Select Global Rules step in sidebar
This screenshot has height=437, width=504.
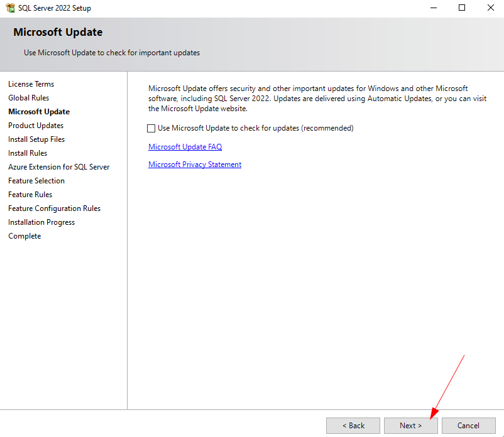29,98
